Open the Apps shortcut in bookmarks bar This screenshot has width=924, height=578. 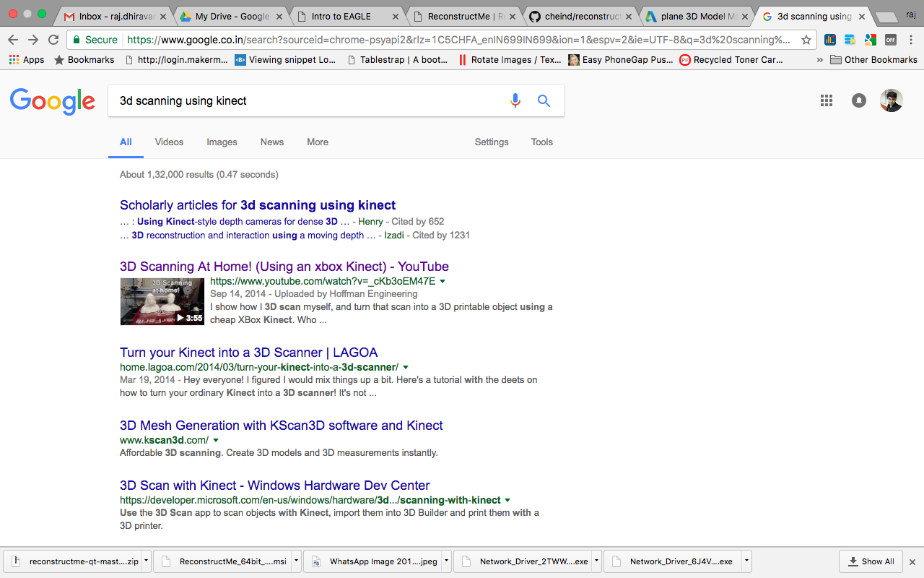tap(27, 60)
